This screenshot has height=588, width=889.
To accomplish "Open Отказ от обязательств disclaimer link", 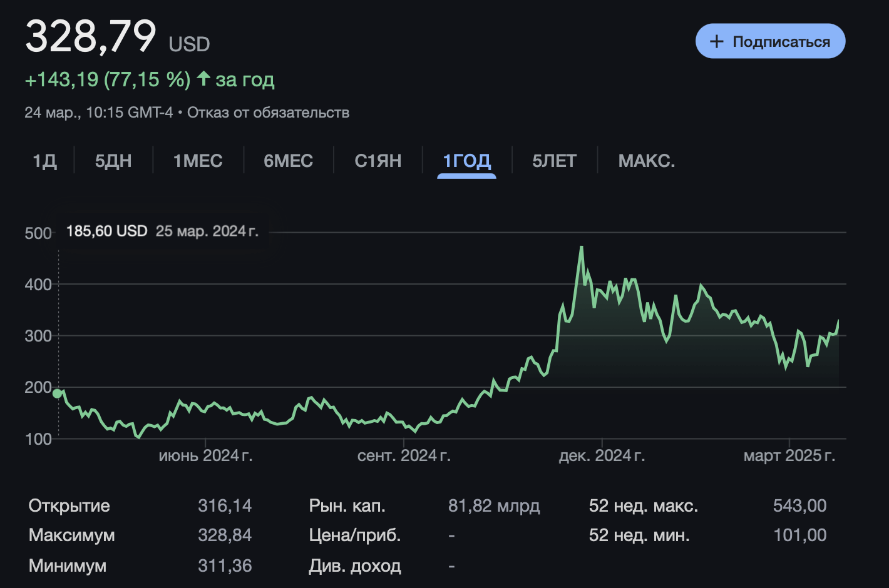I will [268, 113].
